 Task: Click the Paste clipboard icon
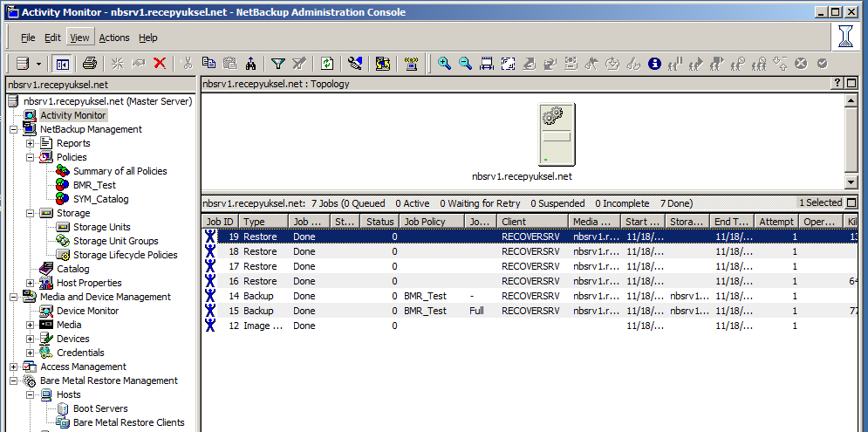[229, 64]
